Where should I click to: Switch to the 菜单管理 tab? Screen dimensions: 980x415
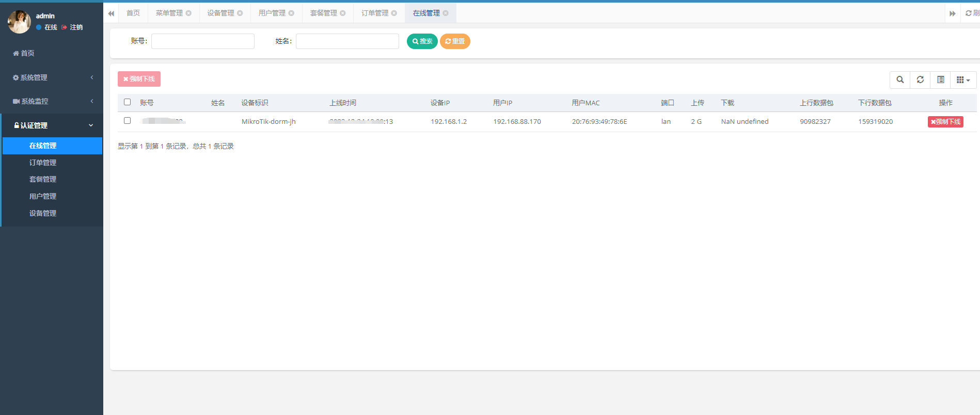[169, 13]
